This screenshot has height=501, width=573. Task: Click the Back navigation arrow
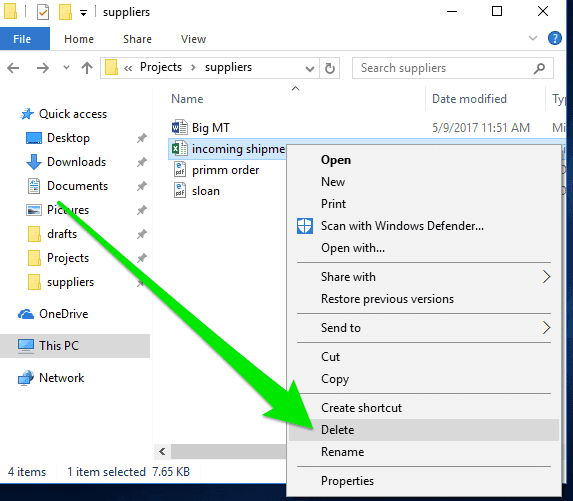(x=13, y=68)
